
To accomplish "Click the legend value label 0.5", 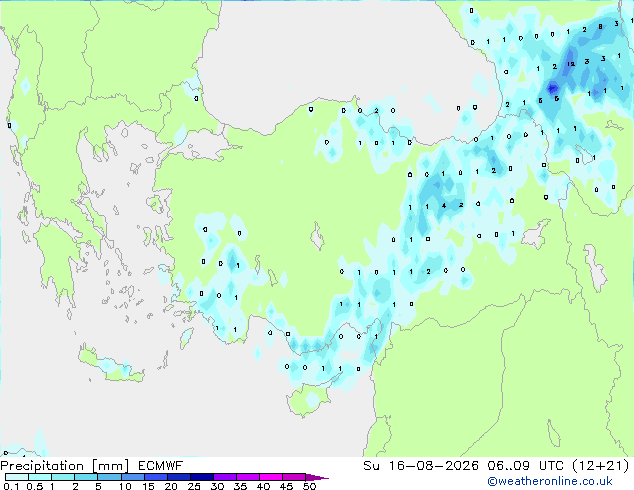I will click(34, 486).
